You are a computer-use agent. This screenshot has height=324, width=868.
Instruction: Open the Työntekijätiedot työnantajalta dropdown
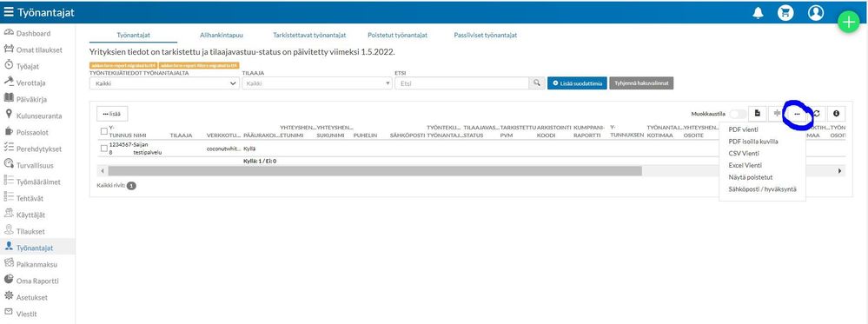(164, 83)
